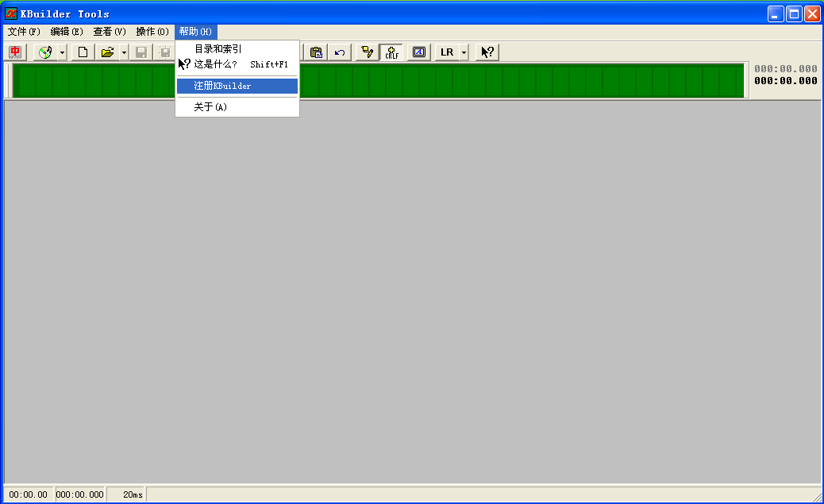Click the LR channel button
Image resolution: width=824 pixels, height=504 pixels.
pos(447,52)
